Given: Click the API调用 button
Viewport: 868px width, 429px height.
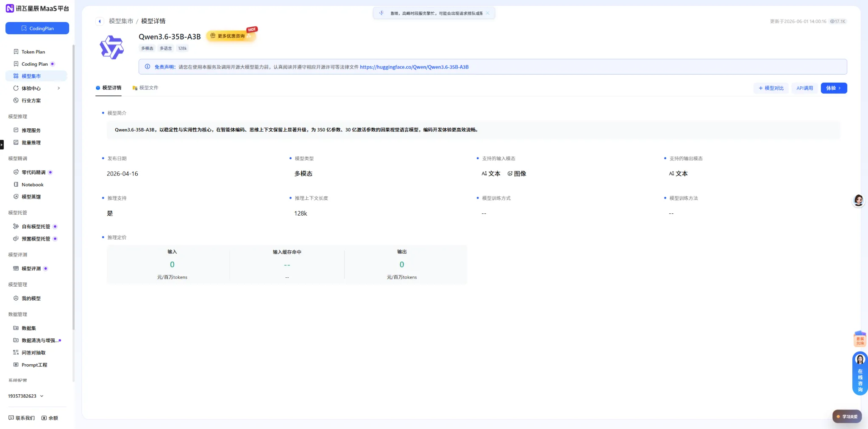Looking at the screenshot, I should [x=804, y=88].
